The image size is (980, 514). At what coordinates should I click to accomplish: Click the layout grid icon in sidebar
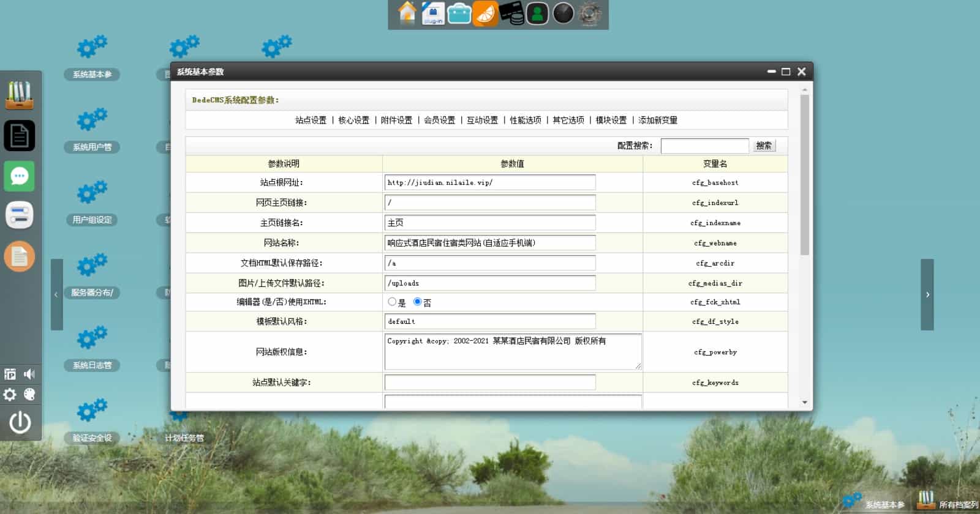click(10, 374)
